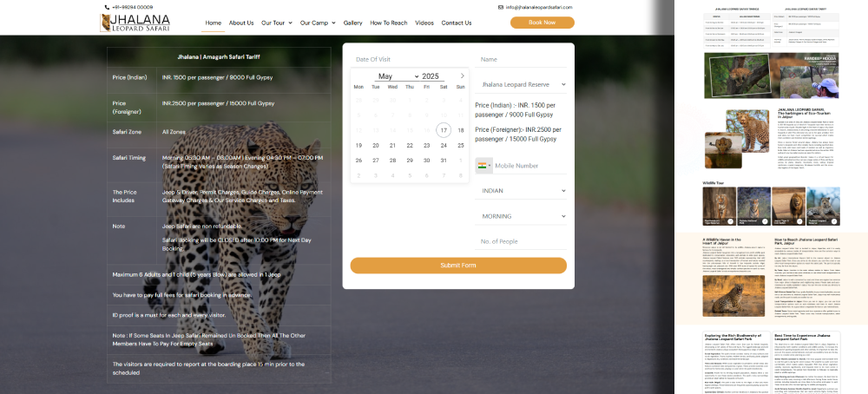868x394 pixels.
Task: Open the May month dropdown in calendar
Action: (x=398, y=76)
